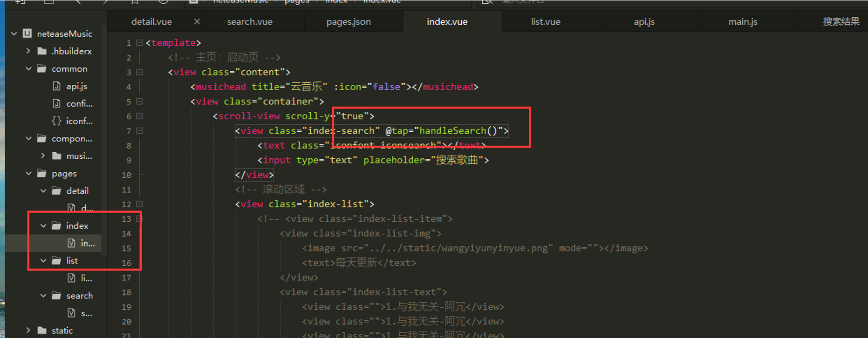Screen dimensions: 868x338
Task: Click the api.js file icon in tree
Action: click(x=57, y=86)
